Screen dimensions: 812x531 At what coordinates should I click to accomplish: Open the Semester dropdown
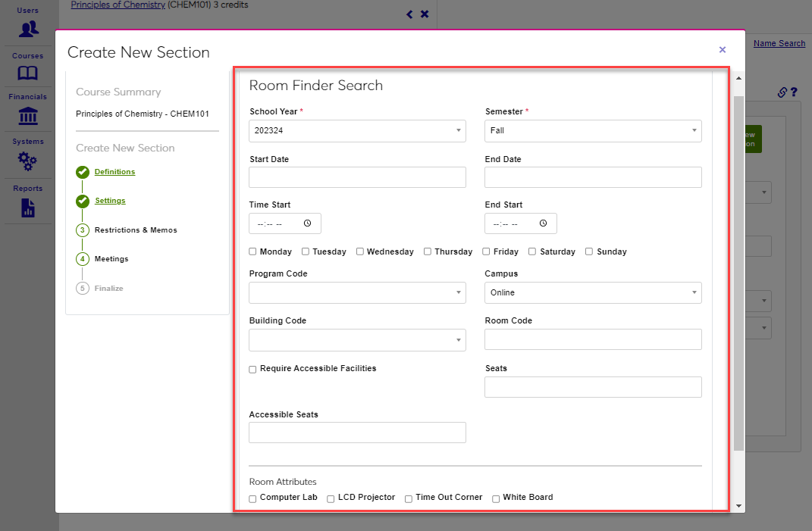point(593,131)
